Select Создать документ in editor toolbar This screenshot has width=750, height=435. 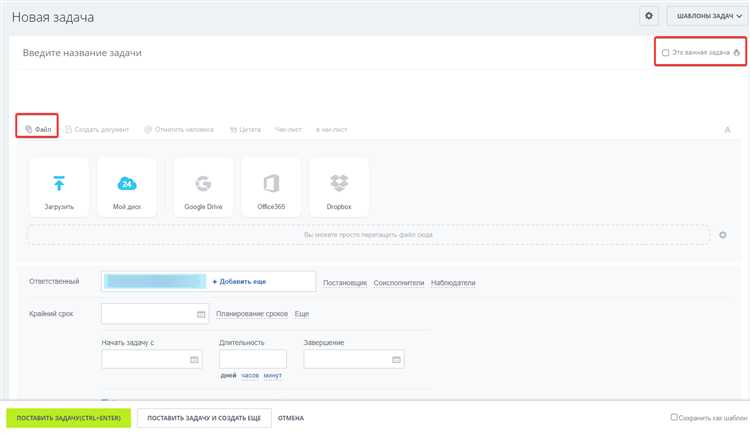coord(97,129)
